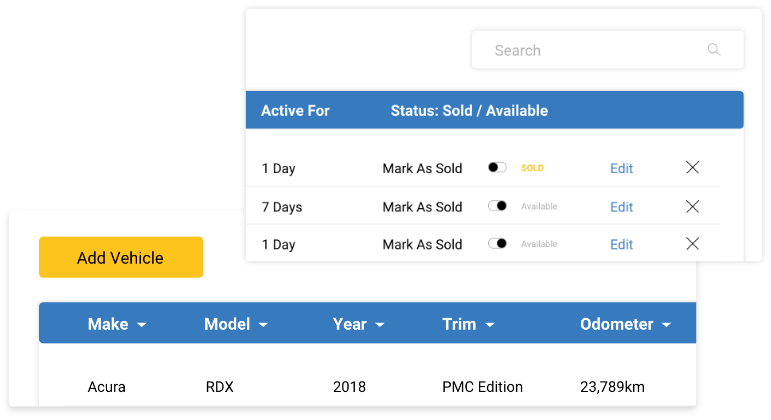This screenshot has width=771, height=420.
Task: Sort by Odometer column
Action: coord(666,325)
